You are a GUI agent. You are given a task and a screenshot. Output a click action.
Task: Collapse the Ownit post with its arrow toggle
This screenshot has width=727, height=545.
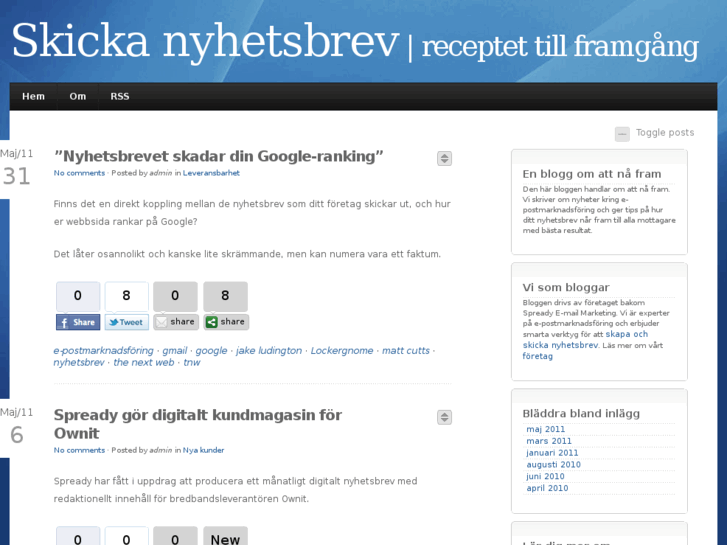444,417
